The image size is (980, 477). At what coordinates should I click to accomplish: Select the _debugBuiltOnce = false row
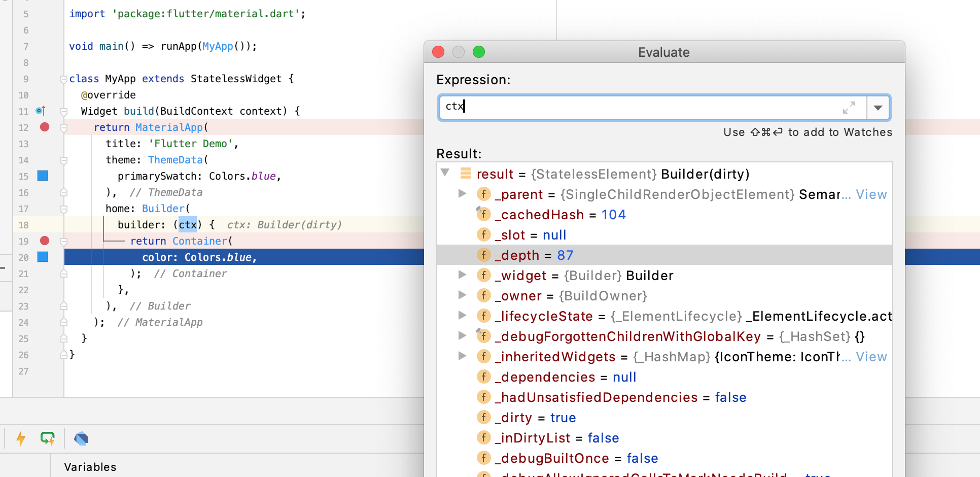click(x=664, y=458)
